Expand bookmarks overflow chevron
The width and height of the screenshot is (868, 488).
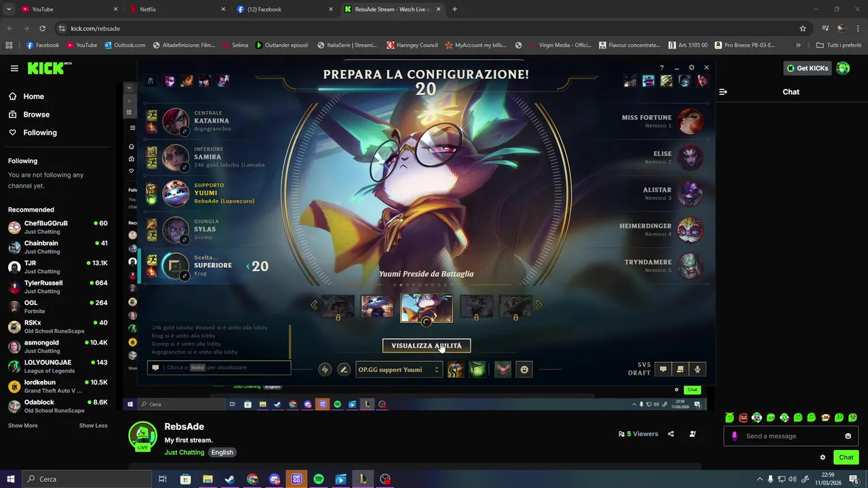[x=798, y=45]
